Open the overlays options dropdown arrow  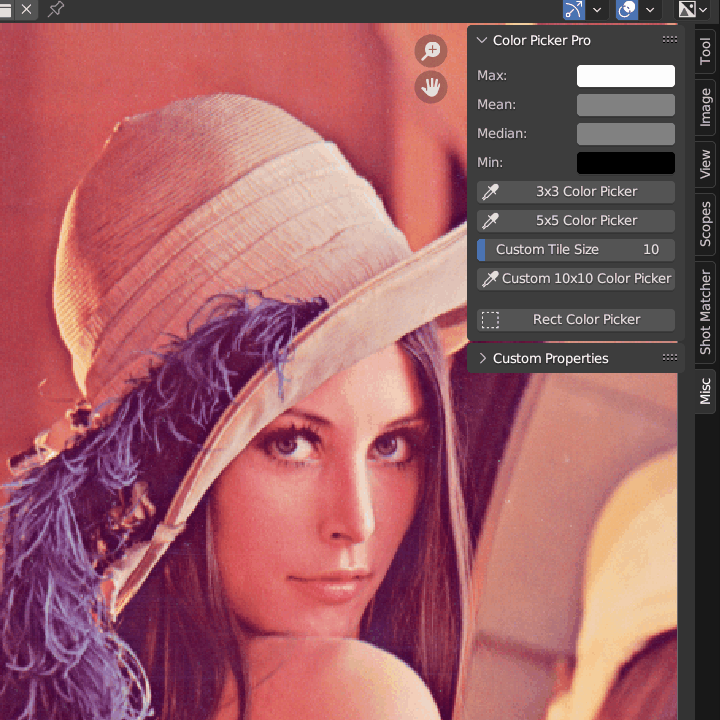pos(650,9)
